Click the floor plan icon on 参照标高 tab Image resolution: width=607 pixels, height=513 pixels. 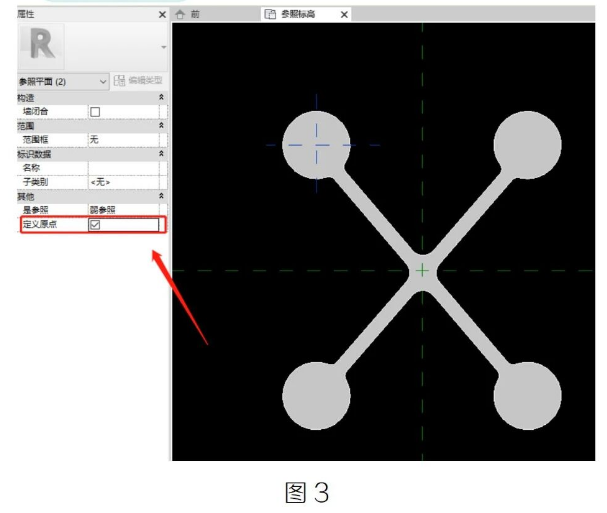270,15
